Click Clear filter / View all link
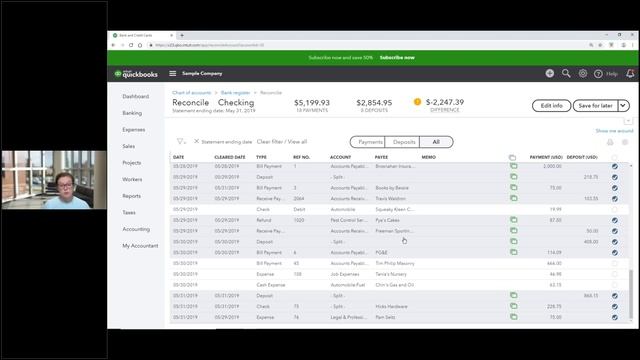Viewport: 640px width, 360px height. coord(282,142)
